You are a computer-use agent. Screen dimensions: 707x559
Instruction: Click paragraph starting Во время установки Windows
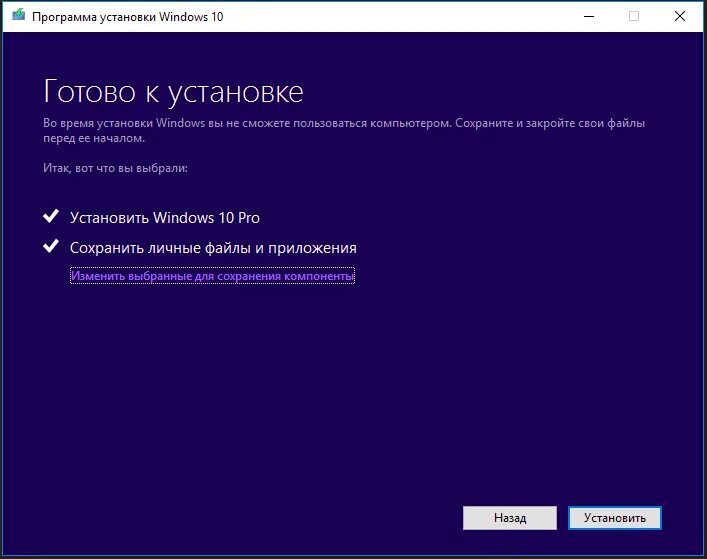(x=344, y=130)
